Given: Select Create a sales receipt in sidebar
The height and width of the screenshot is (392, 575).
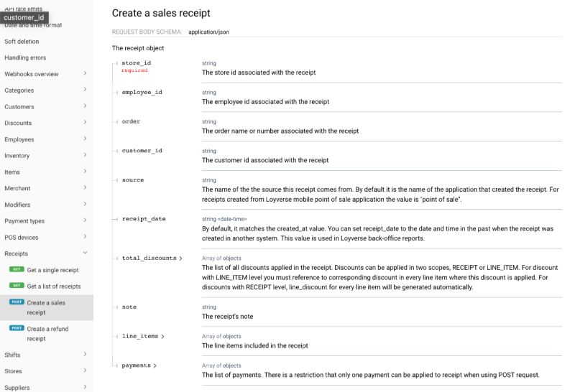Looking at the screenshot, I should (x=46, y=307).
